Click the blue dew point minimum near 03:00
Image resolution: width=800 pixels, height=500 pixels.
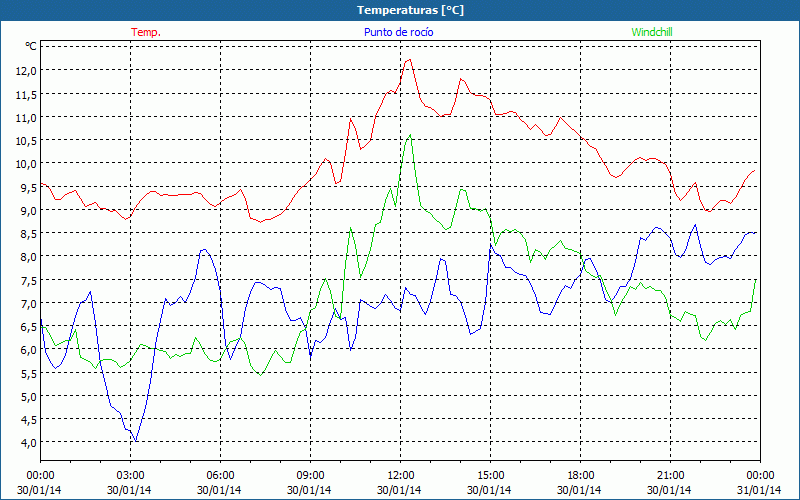(x=136, y=440)
